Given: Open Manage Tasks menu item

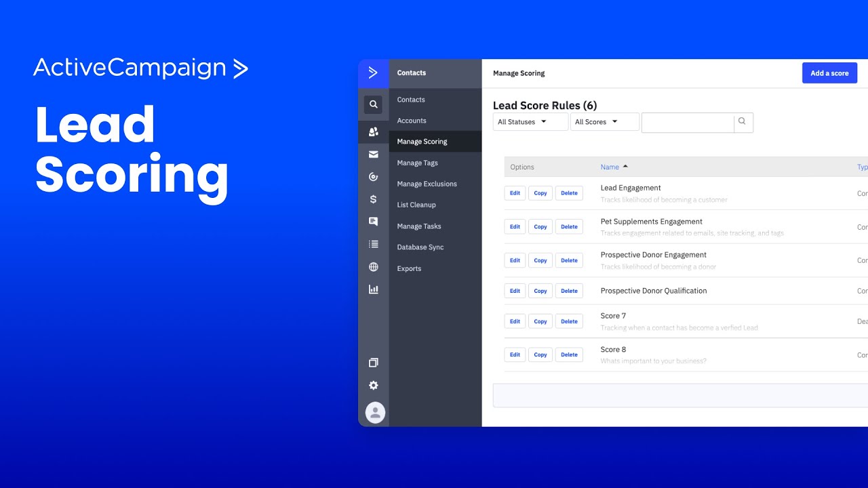Looking at the screenshot, I should pyautogui.click(x=419, y=226).
